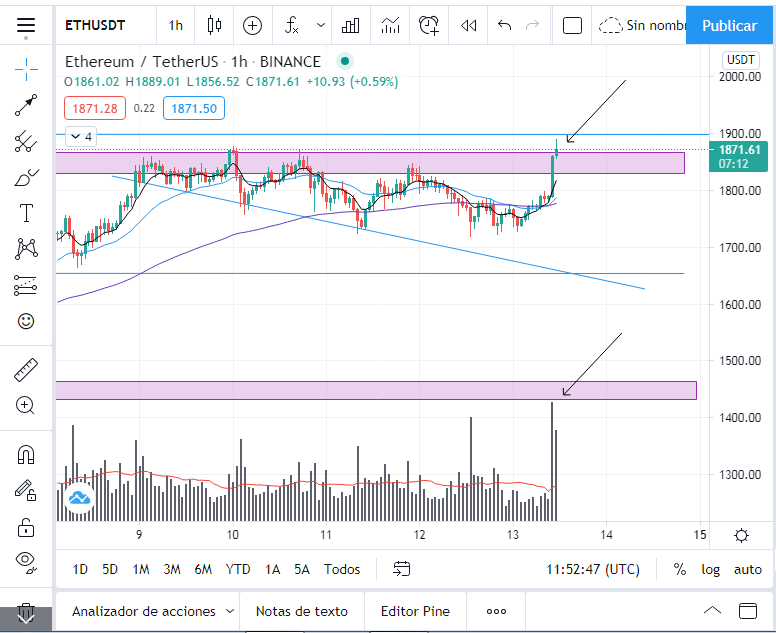Image resolution: width=776 pixels, height=633 pixels.
Task: Expand the collapsed indicators legend showing 4
Action: coord(81,137)
